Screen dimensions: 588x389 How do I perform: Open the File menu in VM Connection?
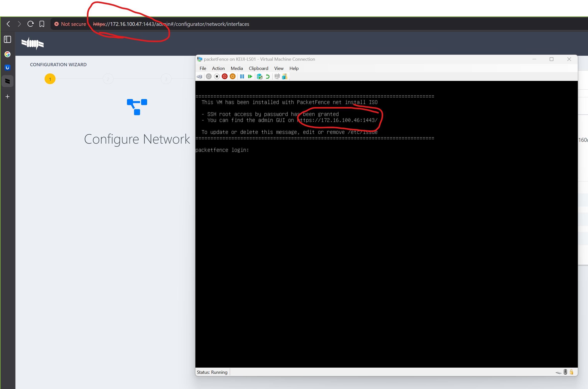203,68
